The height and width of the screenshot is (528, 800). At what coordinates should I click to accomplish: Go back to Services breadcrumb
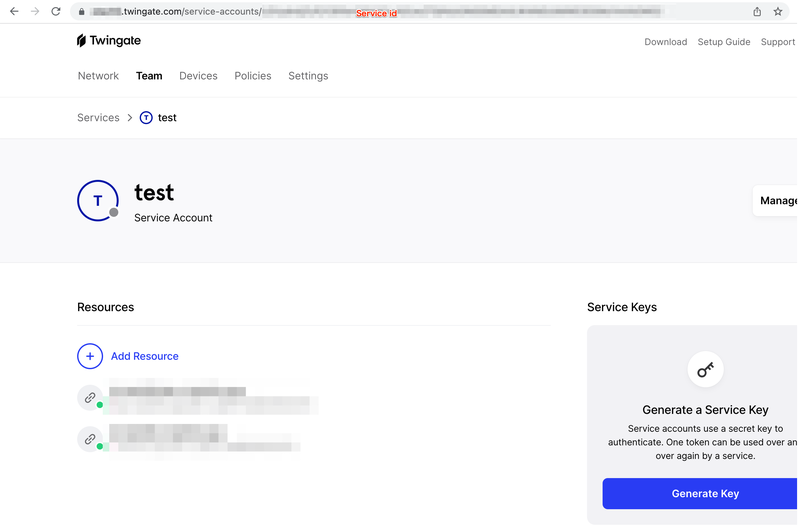pos(98,118)
